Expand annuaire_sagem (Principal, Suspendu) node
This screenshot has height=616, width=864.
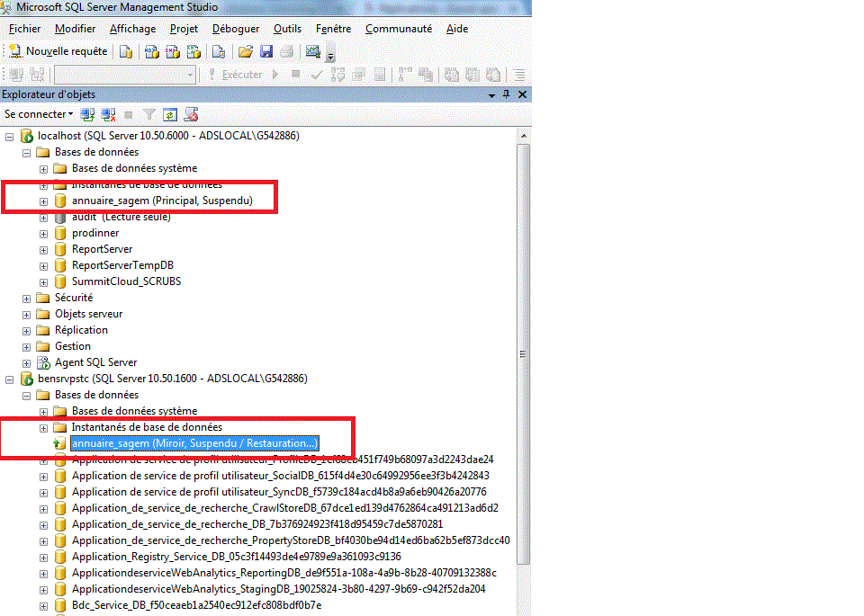(43, 201)
